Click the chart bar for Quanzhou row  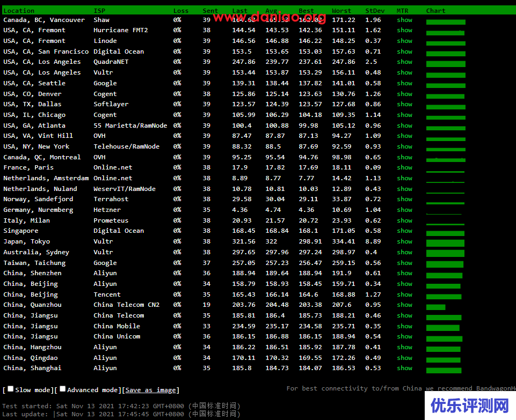pos(435,307)
